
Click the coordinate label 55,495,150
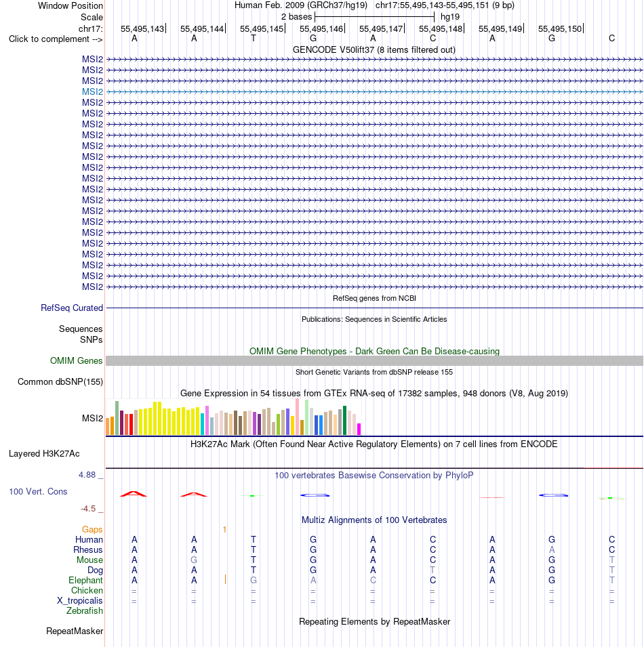[x=560, y=29]
